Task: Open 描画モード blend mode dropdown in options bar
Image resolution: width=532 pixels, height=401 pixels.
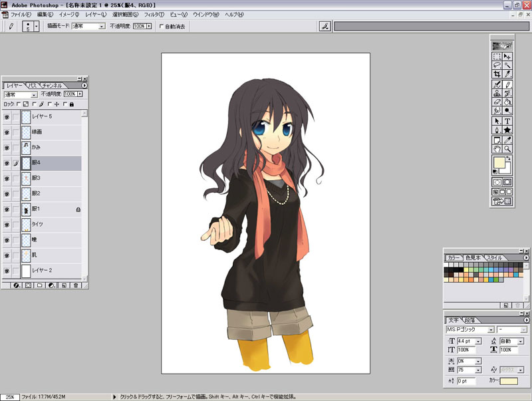Action: [x=102, y=27]
